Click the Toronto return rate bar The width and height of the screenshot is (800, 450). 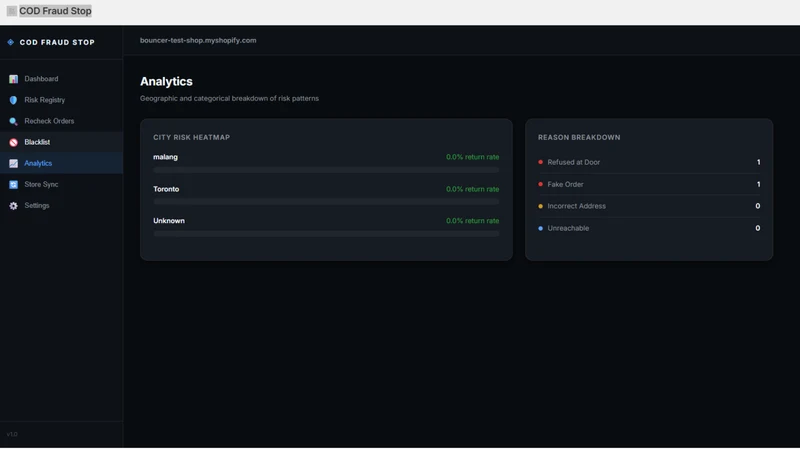point(326,202)
